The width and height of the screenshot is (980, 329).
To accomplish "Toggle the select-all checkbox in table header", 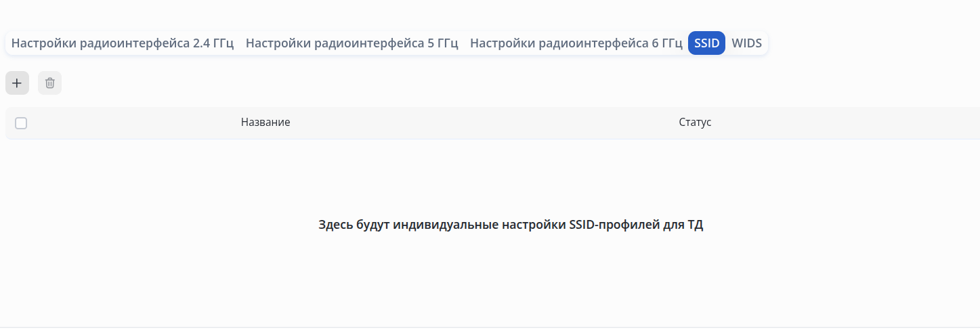I will [x=21, y=123].
